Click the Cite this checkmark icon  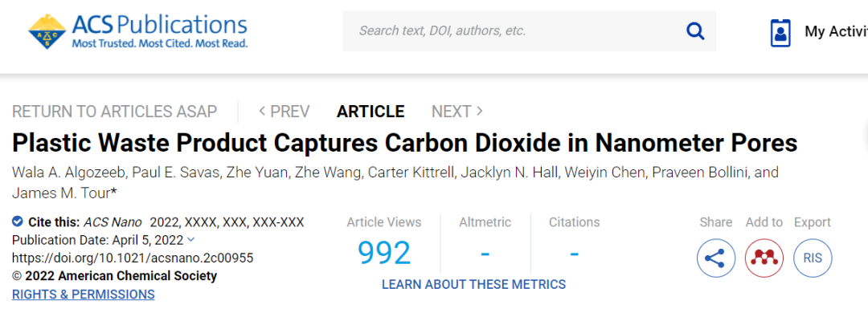[x=18, y=222]
